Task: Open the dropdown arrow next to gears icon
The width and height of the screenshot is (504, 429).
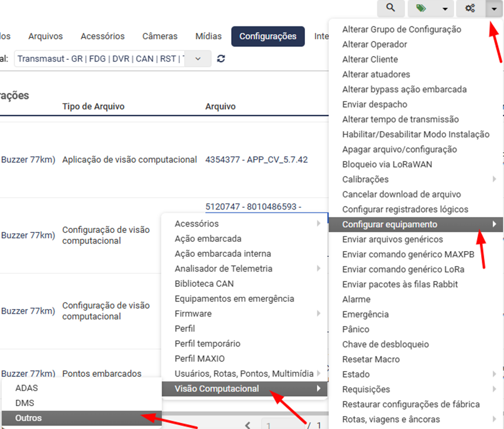Action: tap(493, 9)
